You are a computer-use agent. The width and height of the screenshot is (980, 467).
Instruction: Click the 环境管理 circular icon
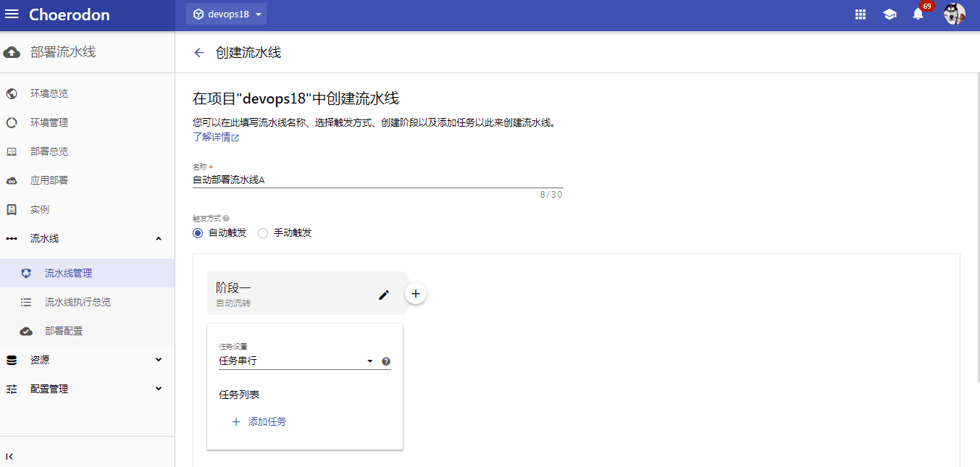click(12, 122)
